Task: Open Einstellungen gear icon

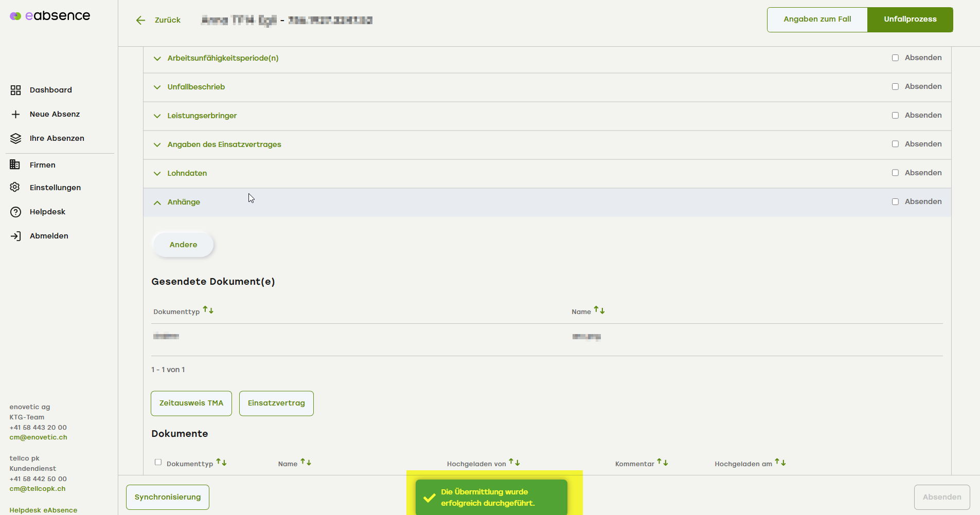Action: pyautogui.click(x=15, y=188)
